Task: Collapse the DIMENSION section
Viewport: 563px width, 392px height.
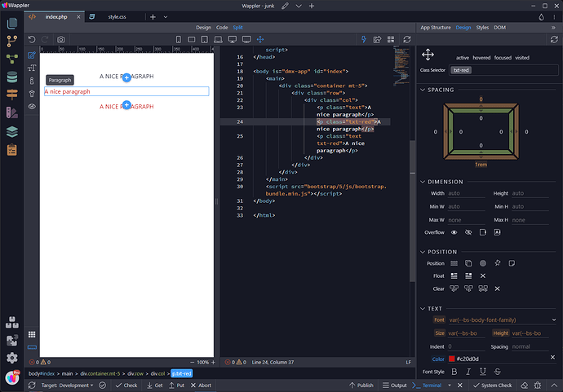Action: pos(423,182)
